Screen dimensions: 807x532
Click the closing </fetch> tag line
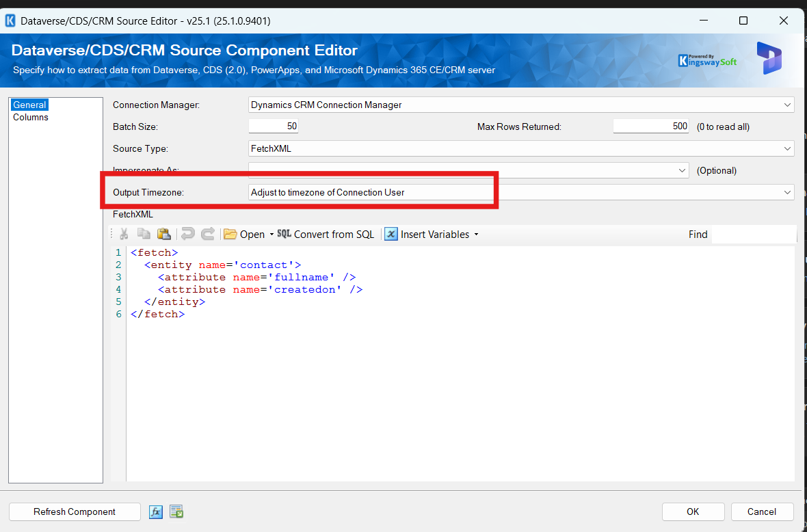coord(157,315)
